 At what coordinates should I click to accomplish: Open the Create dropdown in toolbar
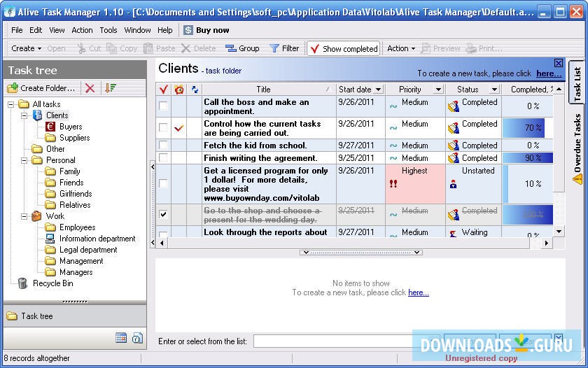tap(27, 48)
